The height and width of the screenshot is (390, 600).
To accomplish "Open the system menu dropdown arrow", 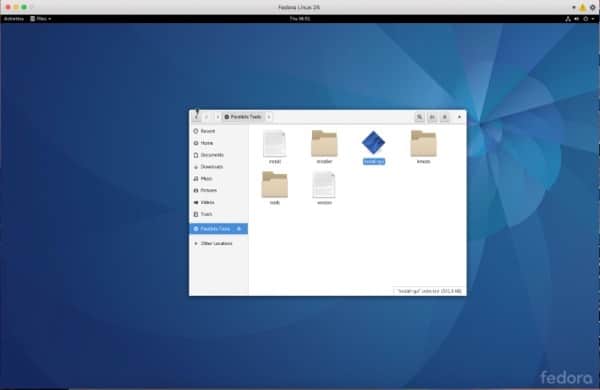I will tap(593, 19).
